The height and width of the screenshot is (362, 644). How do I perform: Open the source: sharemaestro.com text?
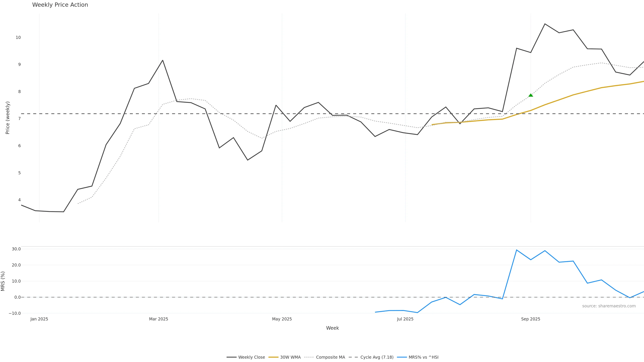[609, 306]
